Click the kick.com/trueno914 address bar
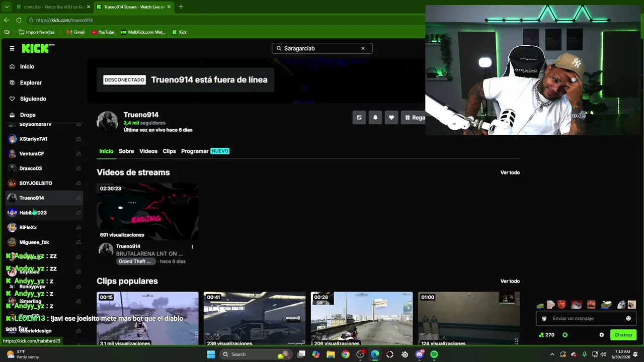 tap(64, 20)
